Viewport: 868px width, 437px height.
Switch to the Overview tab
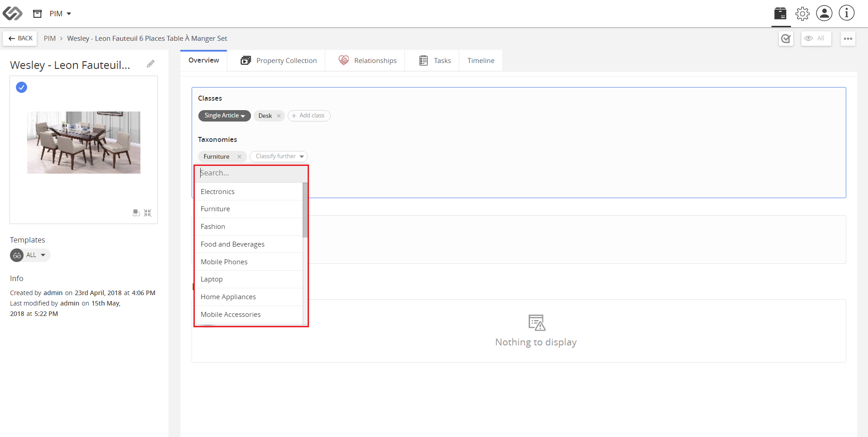tap(204, 60)
